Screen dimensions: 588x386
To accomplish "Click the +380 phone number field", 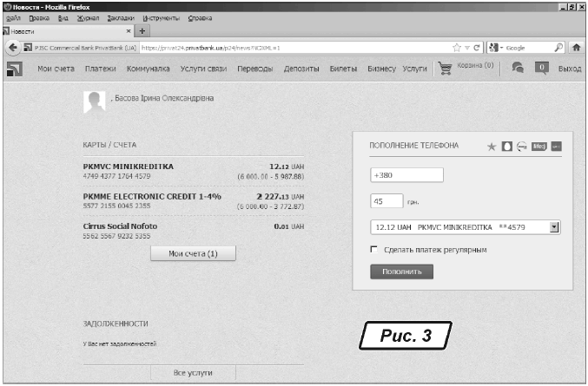I will click(x=406, y=175).
